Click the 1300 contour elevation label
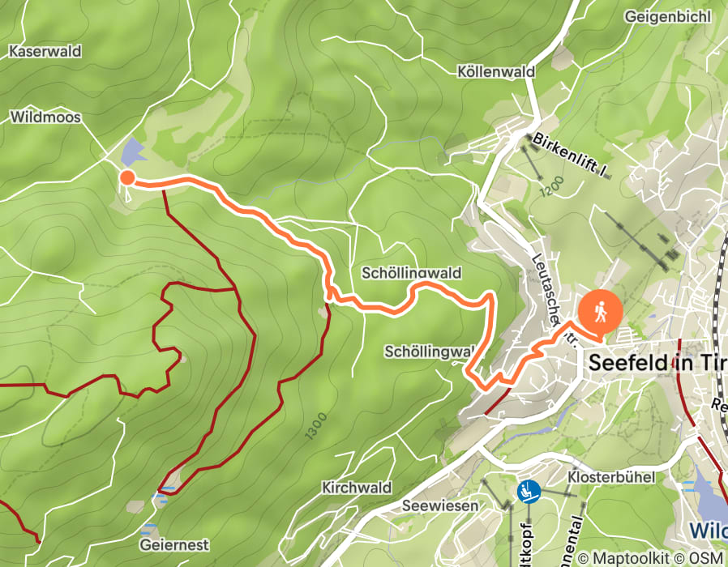This screenshot has width=728, height=567. point(316,426)
